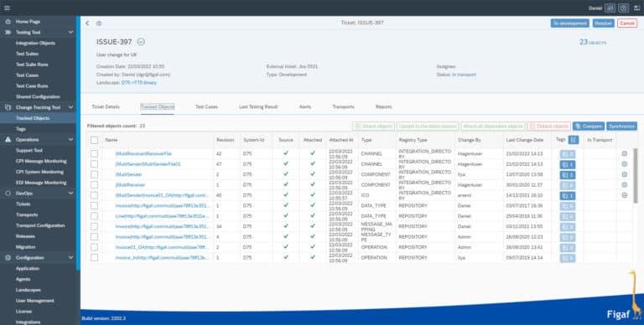Click row action icon for |MultiSender component

pyautogui.click(x=624, y=174)
